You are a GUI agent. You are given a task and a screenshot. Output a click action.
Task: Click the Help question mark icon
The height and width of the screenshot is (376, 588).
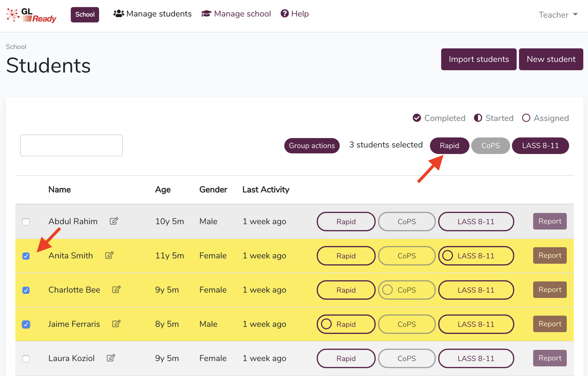click(x=285, y=13)
